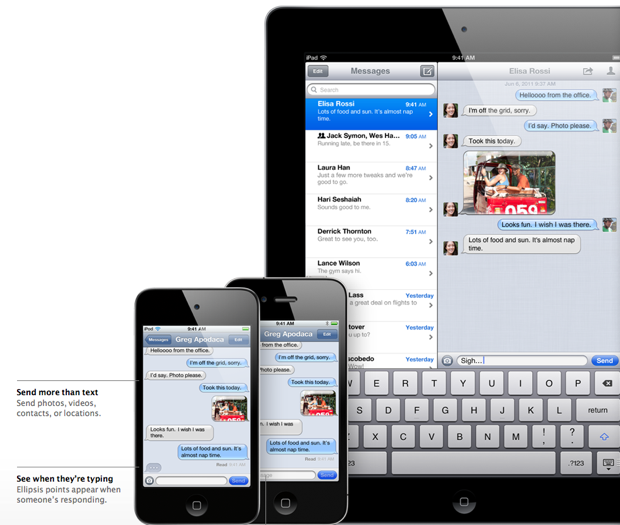Tap the 'Looks fun. I wish I was there.' bubble on iPad
Image resolution: width=620 pixels, height=525 pixels.
pyautogui.click(x=546, y=225)
